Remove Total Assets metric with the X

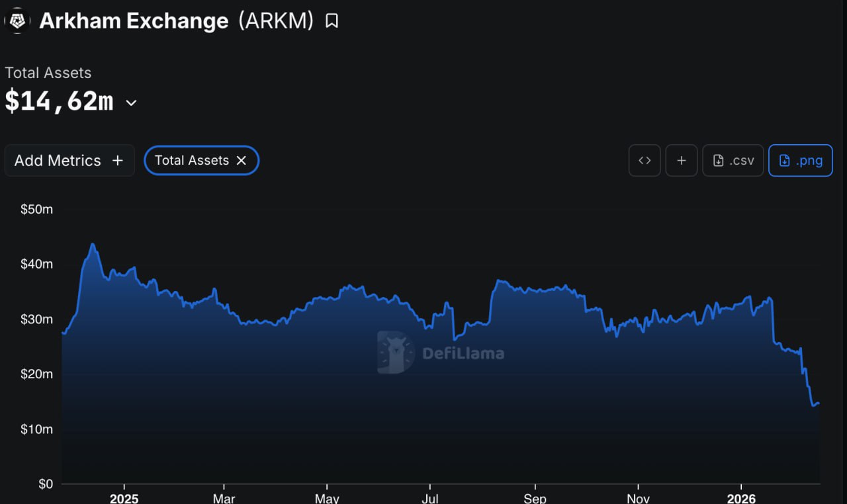[x=242, y=161]
